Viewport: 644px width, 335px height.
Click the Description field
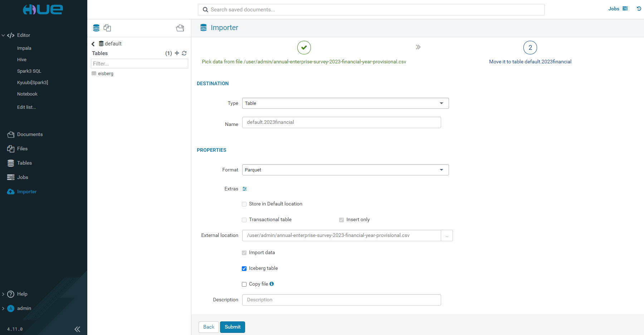pyautogui.click(x=342, y=300)
